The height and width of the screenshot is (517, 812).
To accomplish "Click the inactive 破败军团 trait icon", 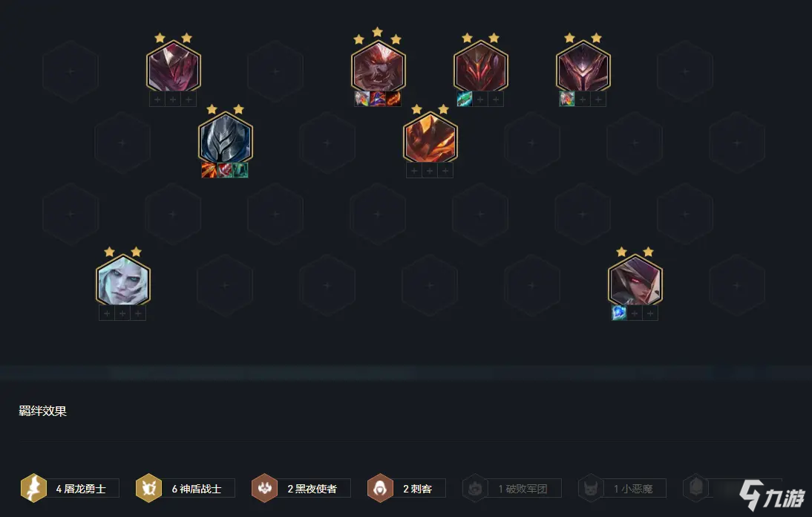I will tap(475, 488).
